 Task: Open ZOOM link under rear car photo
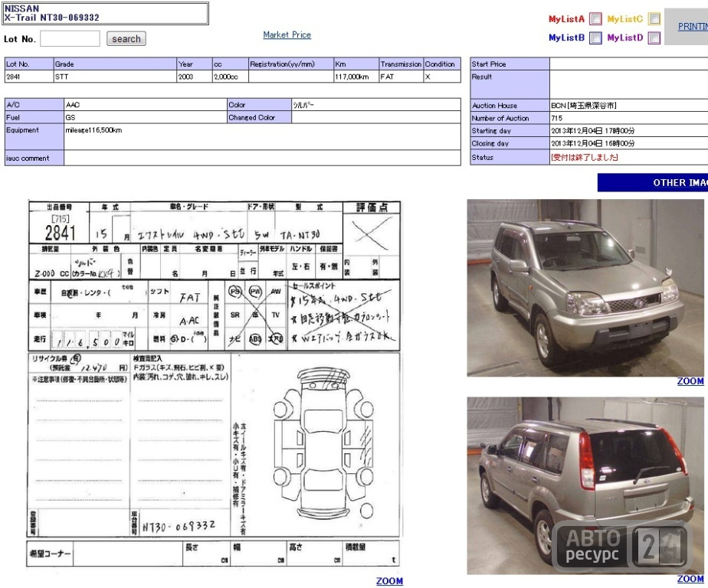tap(690, 579)
